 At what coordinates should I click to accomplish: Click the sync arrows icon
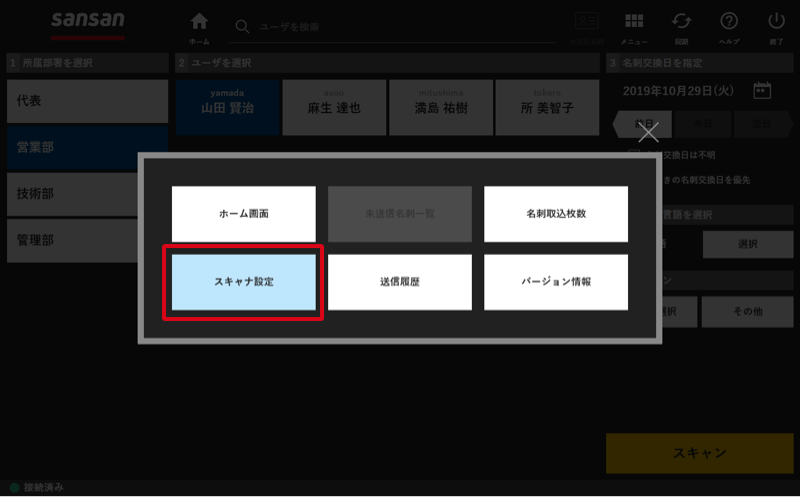[x=682, y=21]
